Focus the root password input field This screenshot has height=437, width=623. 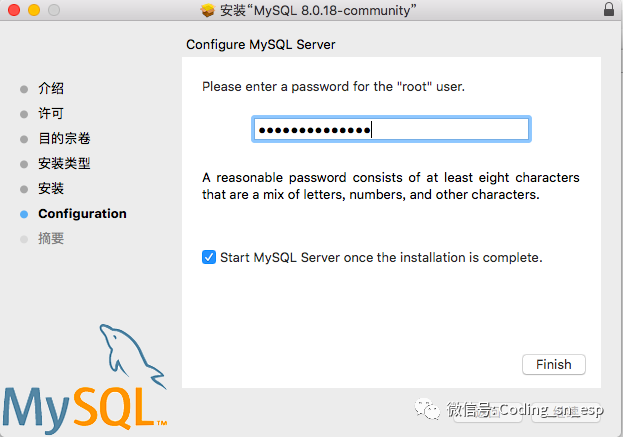coord(390,130)
